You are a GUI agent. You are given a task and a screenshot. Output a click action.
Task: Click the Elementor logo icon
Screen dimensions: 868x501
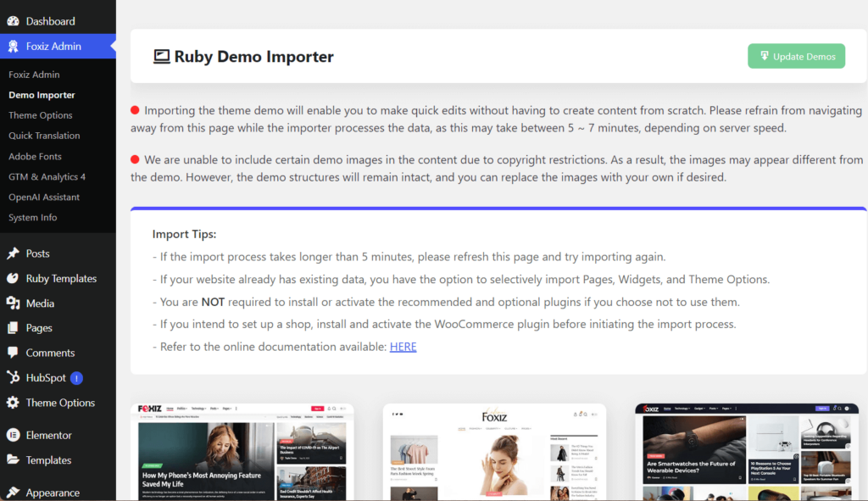13,435
